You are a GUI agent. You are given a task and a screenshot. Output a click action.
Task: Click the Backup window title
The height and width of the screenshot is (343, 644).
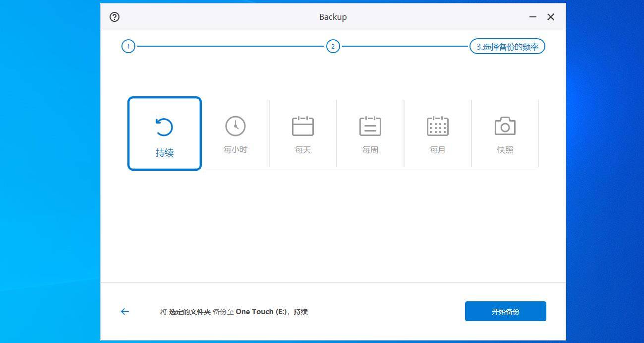pyautogui.click(x=333, y=17)
